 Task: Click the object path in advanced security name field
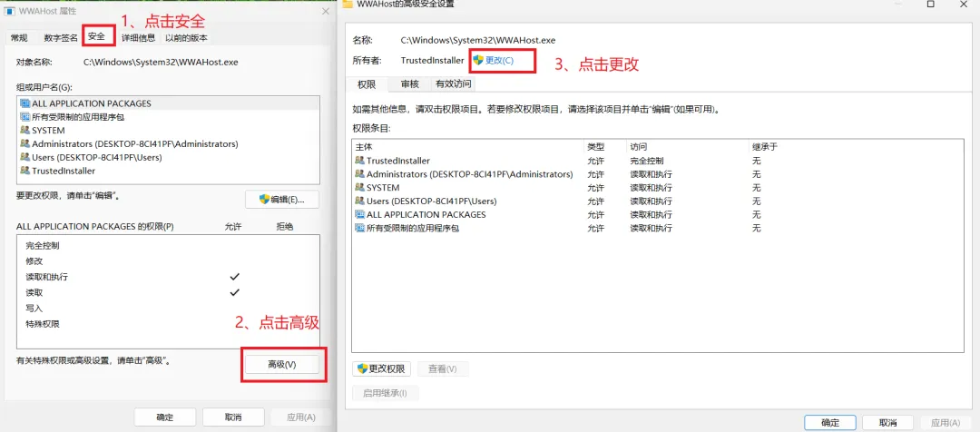pos(478,40)
